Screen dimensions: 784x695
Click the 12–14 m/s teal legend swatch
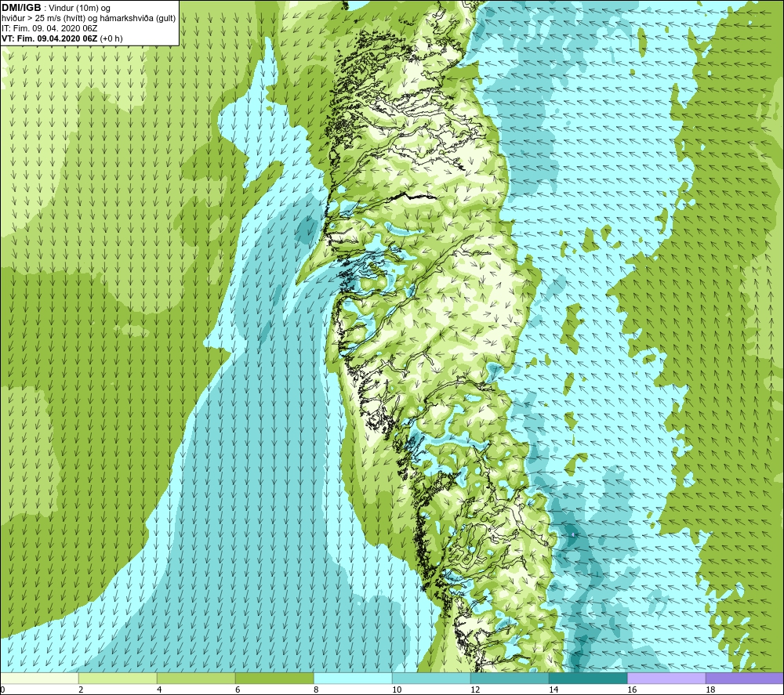tap(510, 679)
